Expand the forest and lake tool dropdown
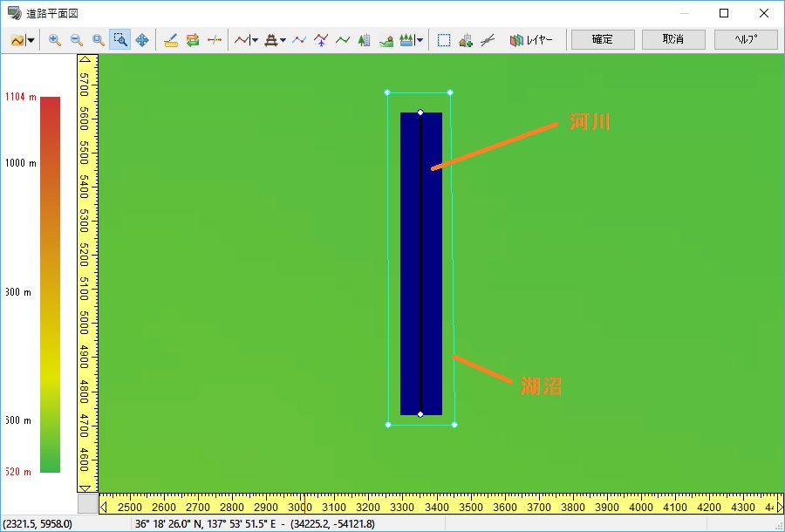 [x=420, y=40]
